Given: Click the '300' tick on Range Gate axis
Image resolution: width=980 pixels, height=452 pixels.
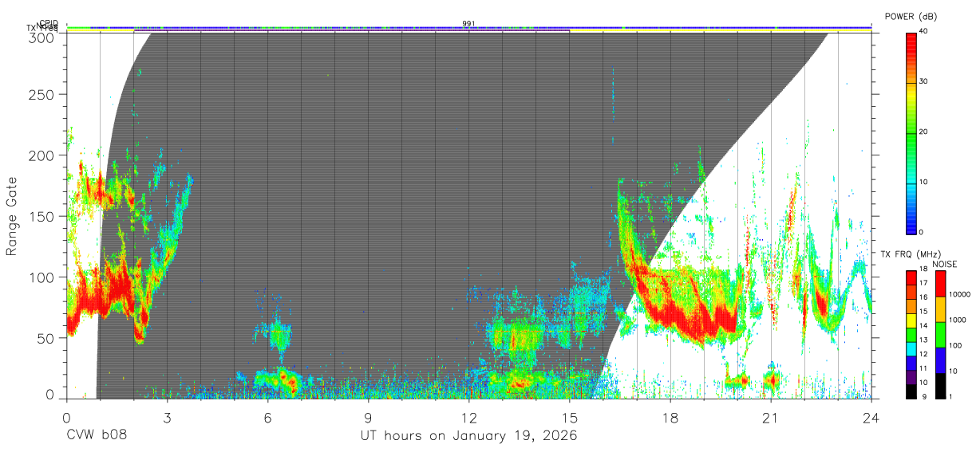Looking at the screenshot, I should pyautogui.click(x=43, y=37).
